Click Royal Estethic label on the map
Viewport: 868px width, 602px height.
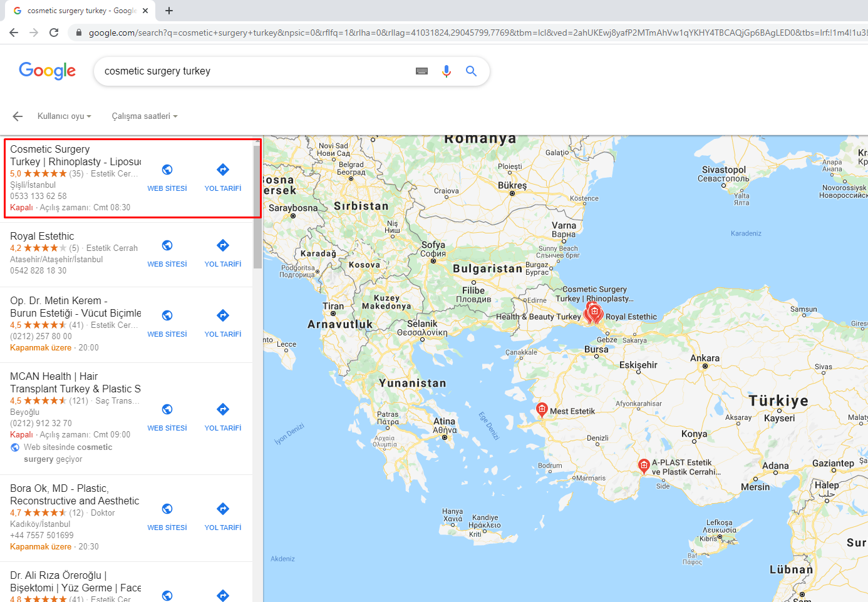[631, 317]
